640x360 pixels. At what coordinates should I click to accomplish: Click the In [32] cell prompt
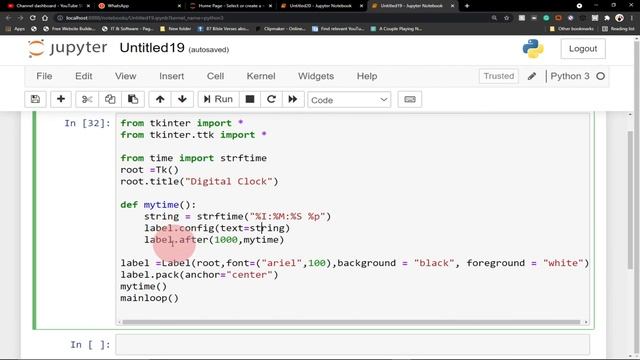click(87, 123)
